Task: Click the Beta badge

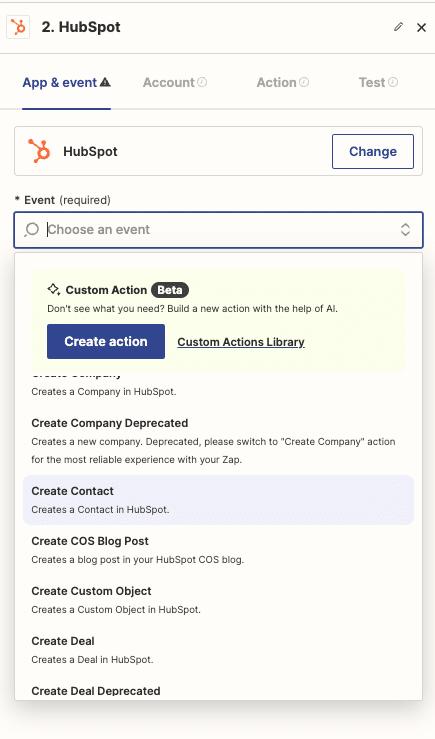Action: click(x=170, y=290)
